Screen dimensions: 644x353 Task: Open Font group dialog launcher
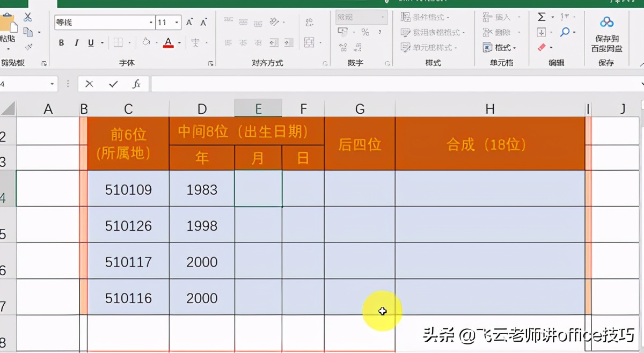tap(211, 63)
